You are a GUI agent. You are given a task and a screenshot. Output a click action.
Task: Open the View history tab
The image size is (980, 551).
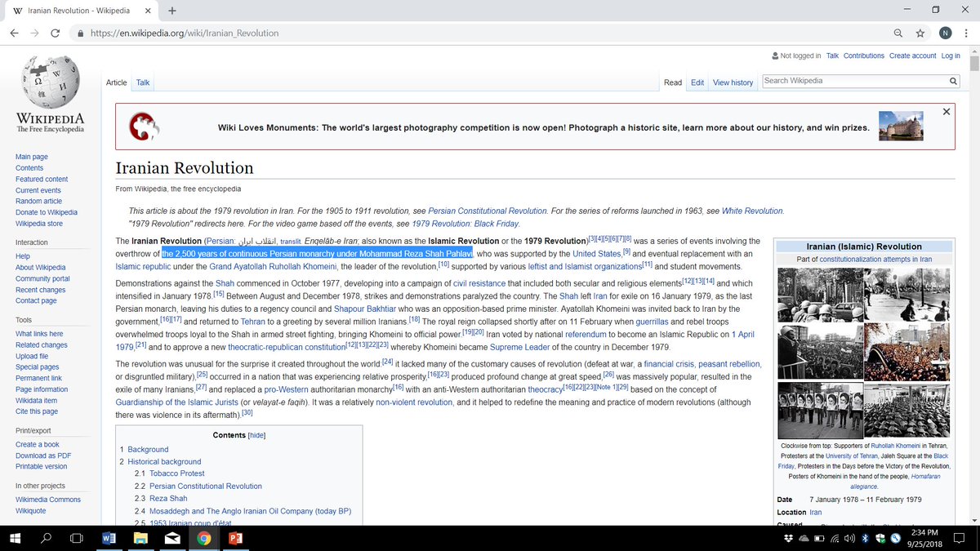click(733, 82)
